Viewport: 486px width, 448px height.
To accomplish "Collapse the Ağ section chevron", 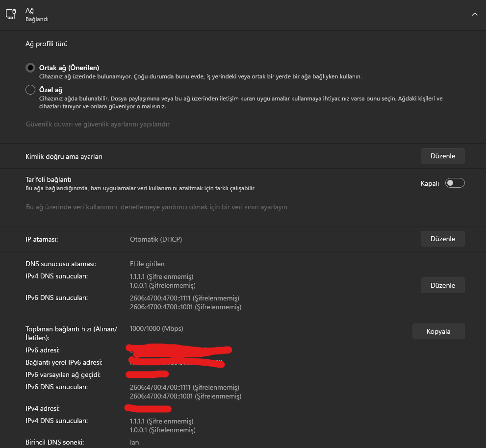I will 474,14.
